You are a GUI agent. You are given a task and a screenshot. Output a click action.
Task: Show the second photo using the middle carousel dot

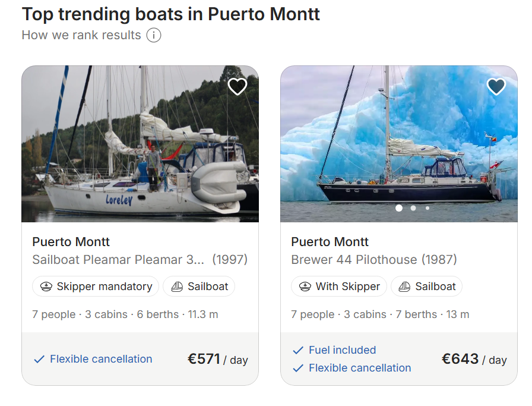pyautogui.click(x=413, y=208)
